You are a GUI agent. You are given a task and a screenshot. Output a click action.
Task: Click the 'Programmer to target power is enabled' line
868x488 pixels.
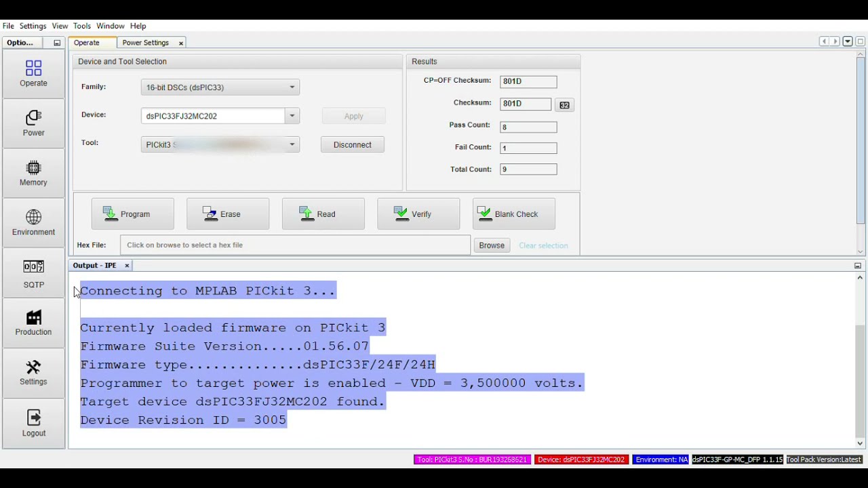tap(332, 383)
